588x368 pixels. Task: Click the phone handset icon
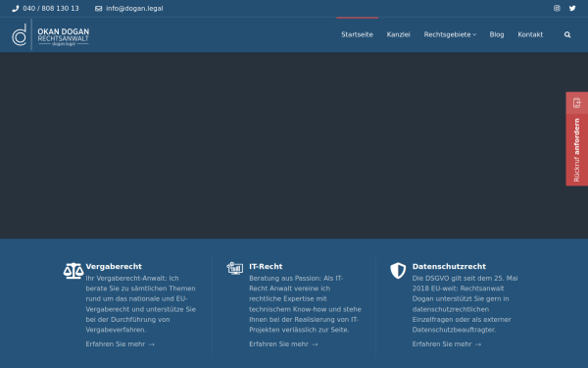point(16,9)
